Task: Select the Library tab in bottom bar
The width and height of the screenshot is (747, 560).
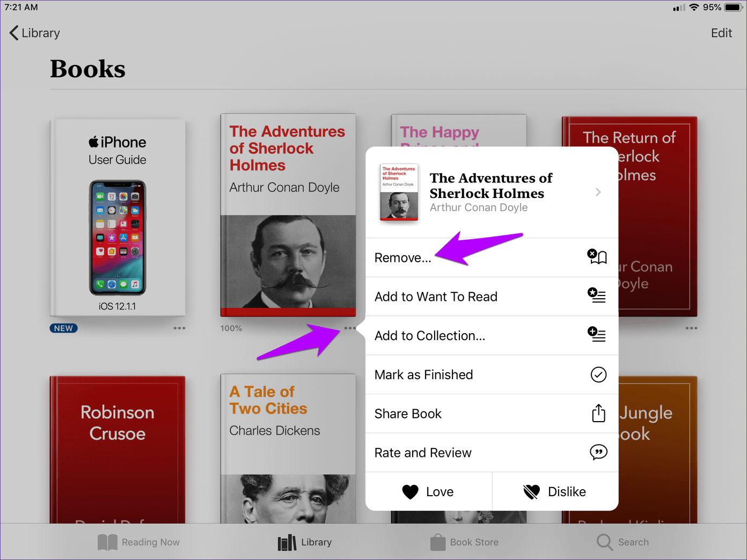Action: coord(305,542)
